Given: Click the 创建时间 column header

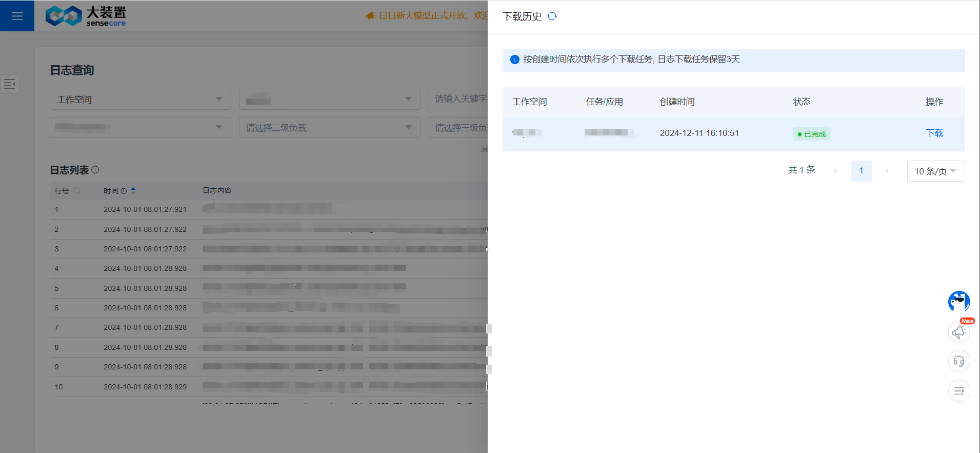Looking at the screenshot, I should click(677, 102).
